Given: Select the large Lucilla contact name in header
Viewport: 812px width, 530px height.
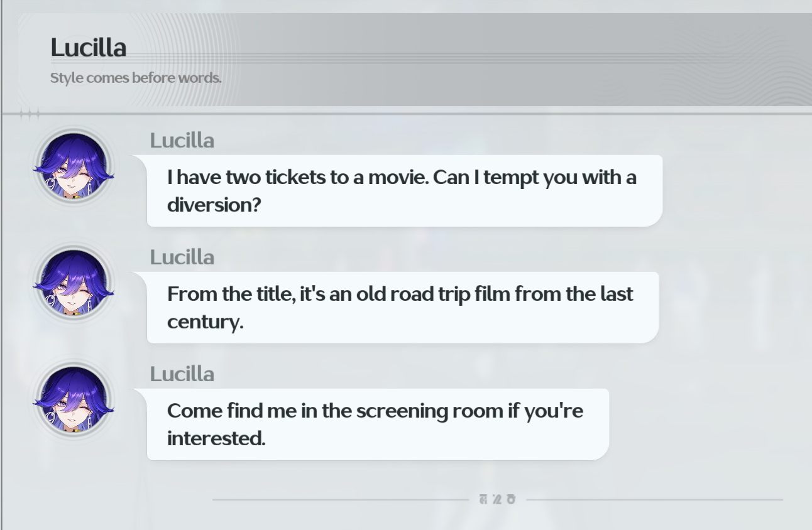Looking at the screenshot, I should pos(88,48).
